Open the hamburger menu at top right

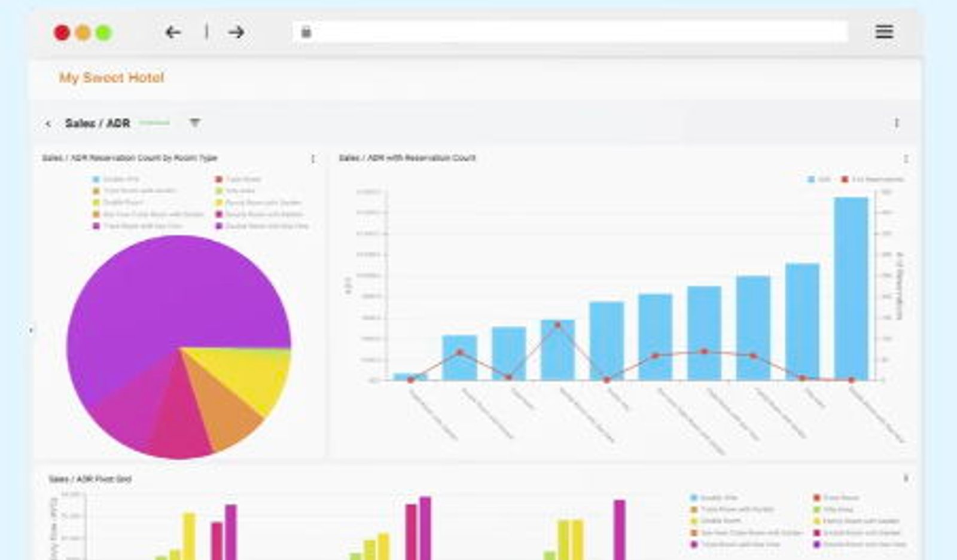click(884, 32)
